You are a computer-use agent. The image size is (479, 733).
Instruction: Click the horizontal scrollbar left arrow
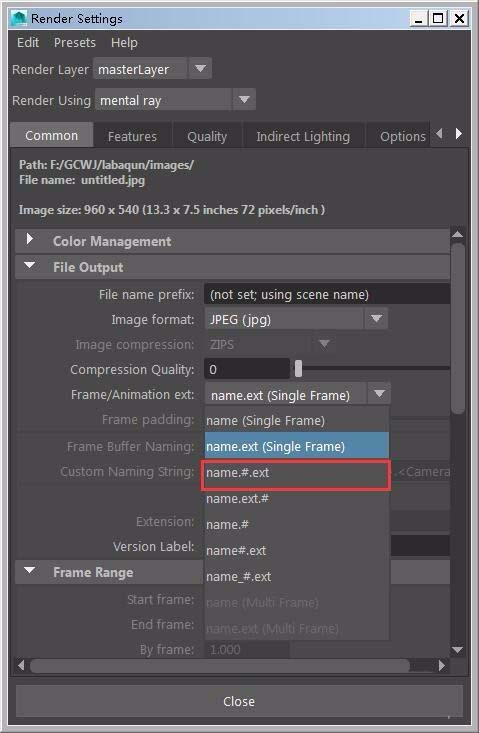coord(21,665)
